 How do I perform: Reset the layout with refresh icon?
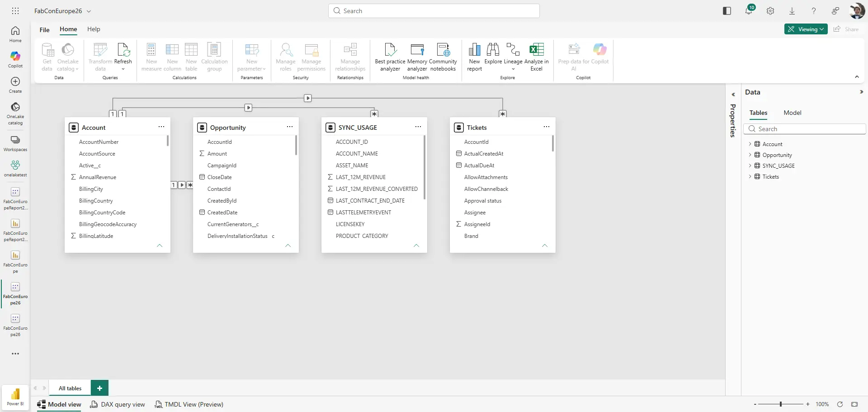840,404
